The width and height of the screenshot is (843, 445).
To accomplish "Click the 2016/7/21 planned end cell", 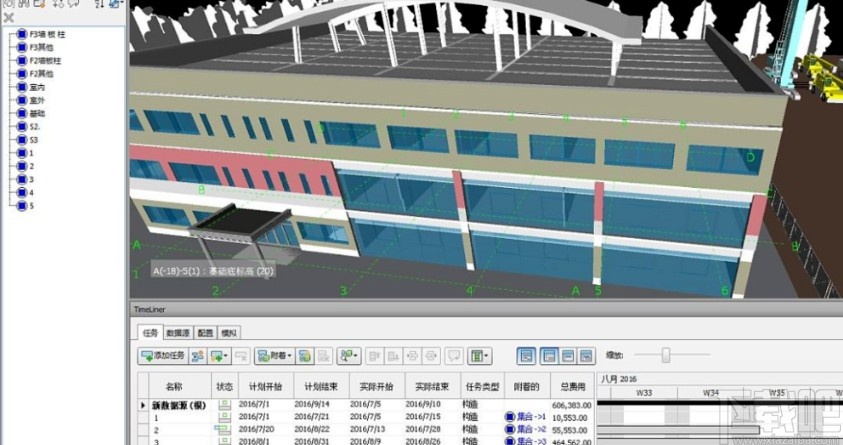I will tap(312, 417).
